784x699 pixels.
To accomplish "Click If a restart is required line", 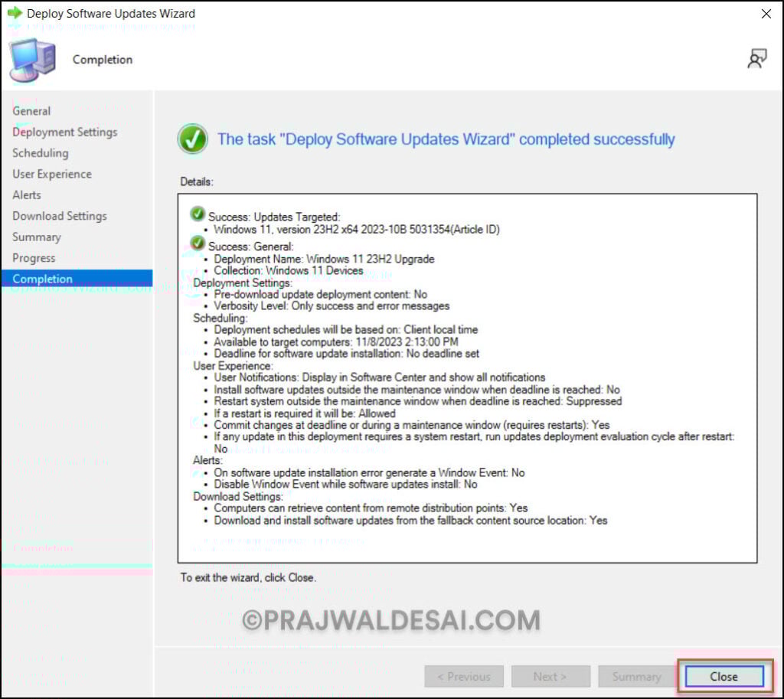I will coord(305,413).
